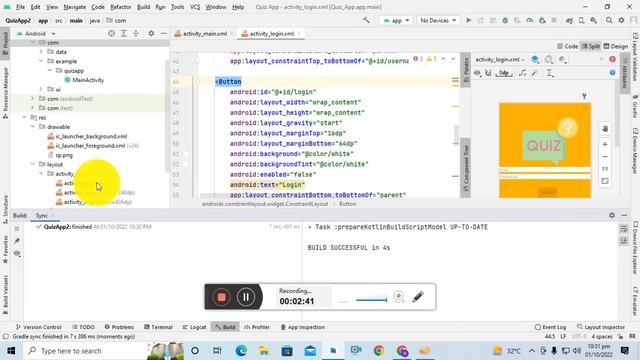Click the Debug app bug icon
Viewport: 640px width, 360px height.
pyautogui.click(x=505, y=20)
